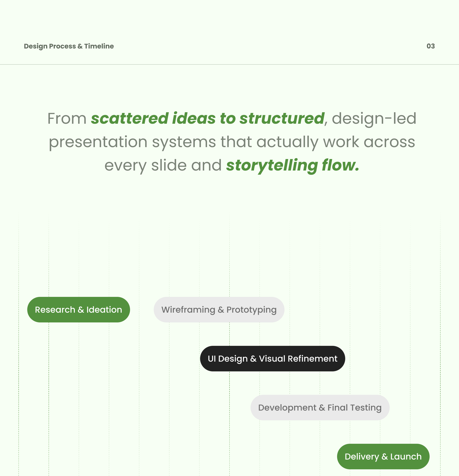Choose the UI Design & Visual Refinement pill
Screen dimensions: 459x476
pos(273,359)
